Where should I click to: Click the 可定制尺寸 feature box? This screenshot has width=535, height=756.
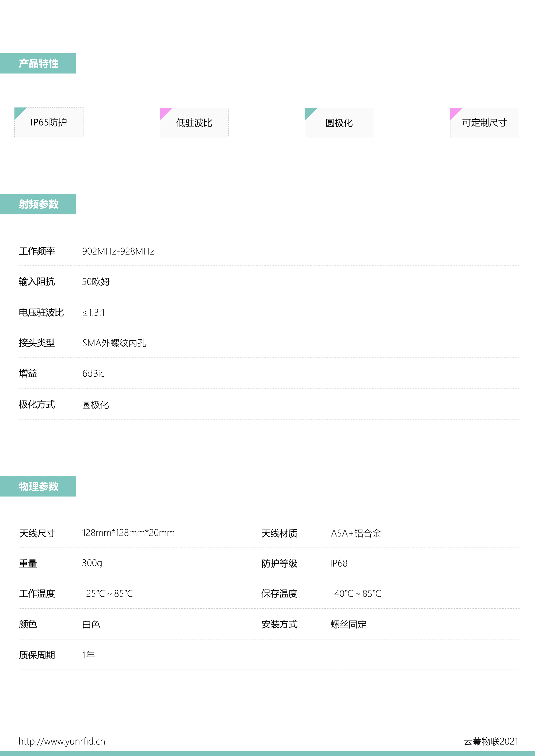click(x=484, y=122)
